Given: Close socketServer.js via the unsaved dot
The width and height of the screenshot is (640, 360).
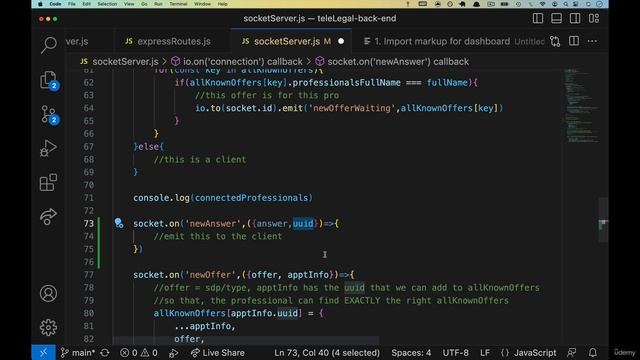Looking at the screenshot, I should click(x=341, y=41).
